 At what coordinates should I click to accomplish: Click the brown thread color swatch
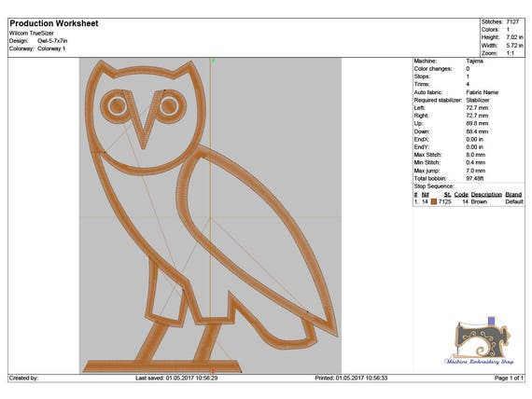click(x=434, y=201)
